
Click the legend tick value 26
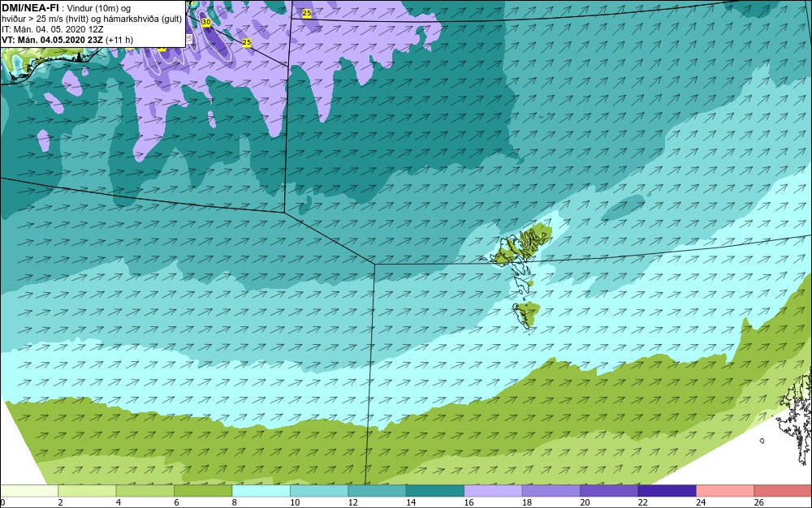coord(758,502)
